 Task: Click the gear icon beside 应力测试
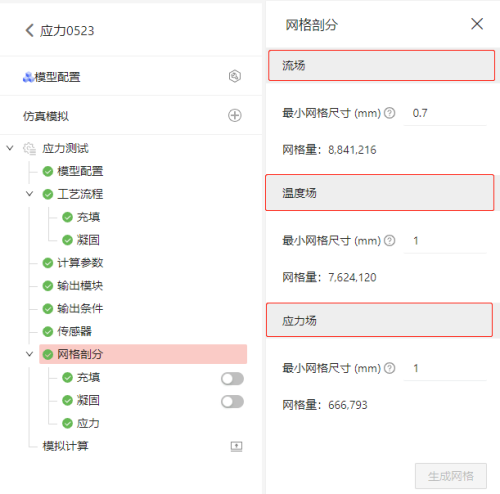pyautogui.click(x=29, y=149)
